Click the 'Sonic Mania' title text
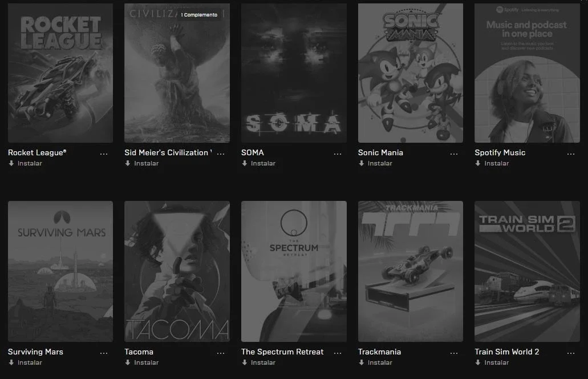The height and width of the screenshot is (379, 588). tap(380, 152)
